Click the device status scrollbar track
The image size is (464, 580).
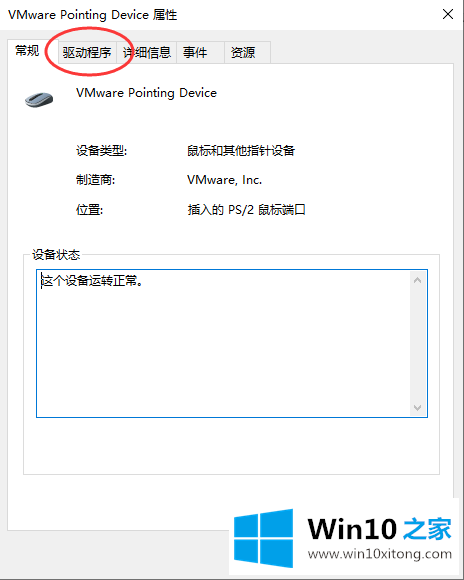(417, 344)
